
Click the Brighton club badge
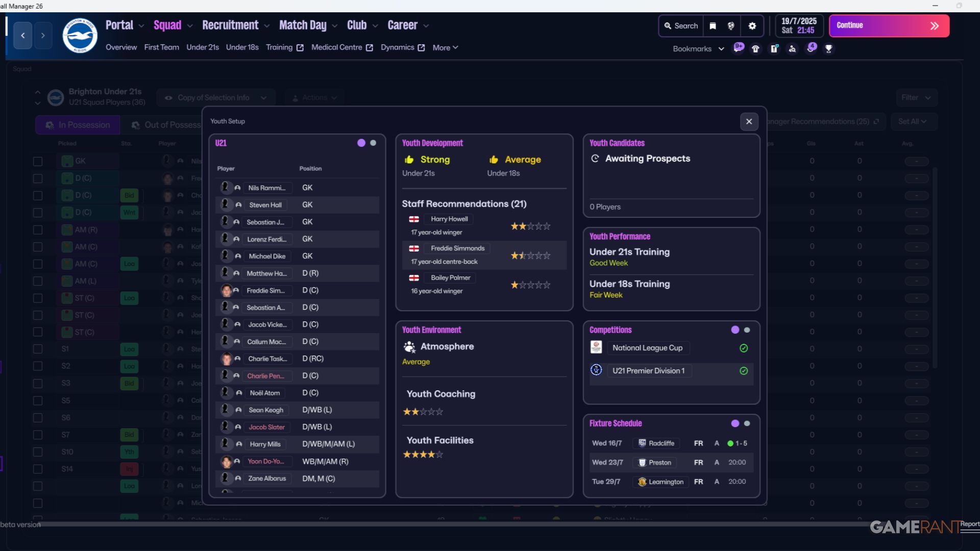tap(80, 36)
